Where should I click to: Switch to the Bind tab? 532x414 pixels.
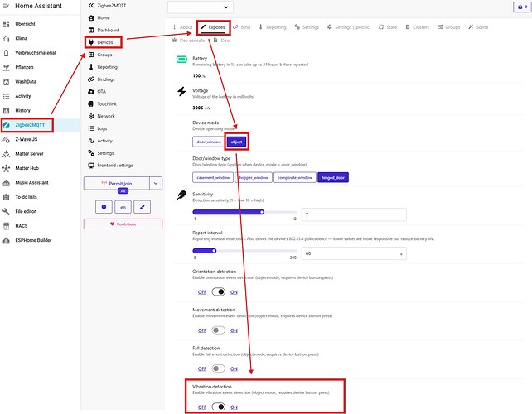pos(242,27)
